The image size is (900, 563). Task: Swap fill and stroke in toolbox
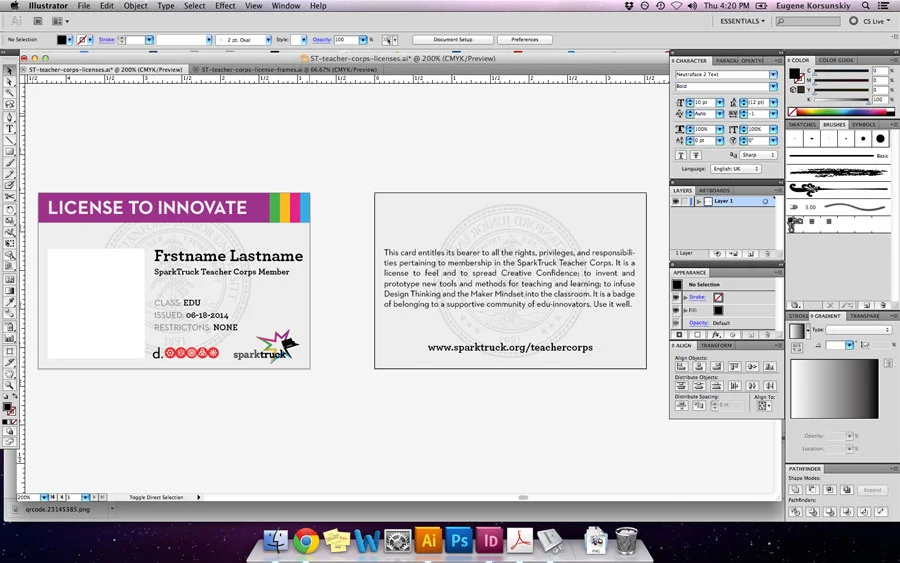(x=15, y=395)
